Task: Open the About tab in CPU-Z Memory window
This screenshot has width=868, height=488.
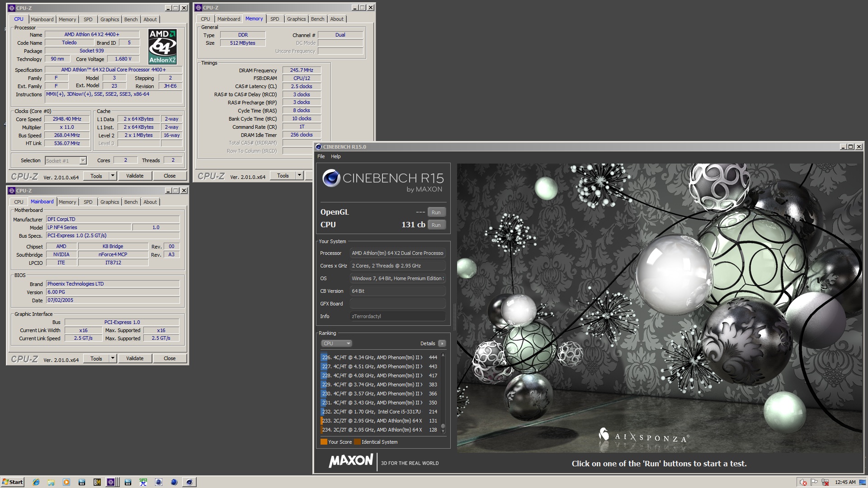Action: tap(337, 19)
